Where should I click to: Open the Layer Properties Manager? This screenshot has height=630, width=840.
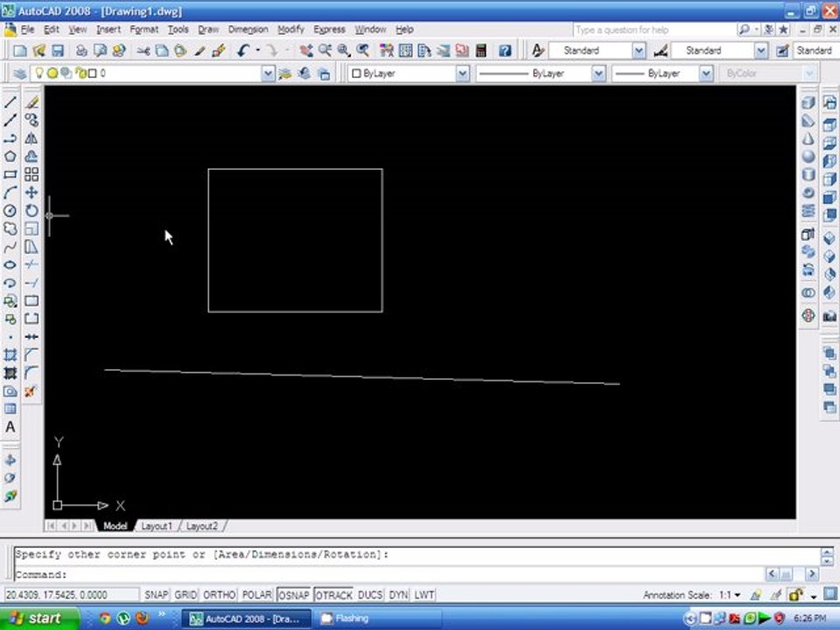pos(19,73)
